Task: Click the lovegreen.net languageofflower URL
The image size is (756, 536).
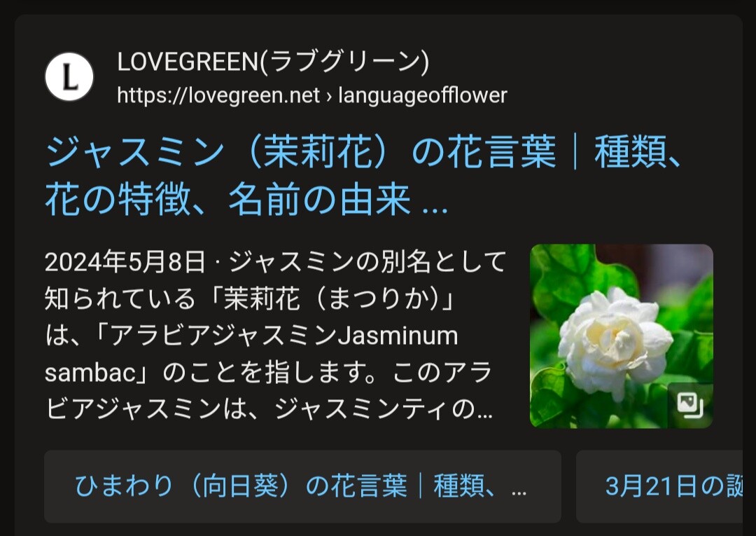Action: [312, 95]
